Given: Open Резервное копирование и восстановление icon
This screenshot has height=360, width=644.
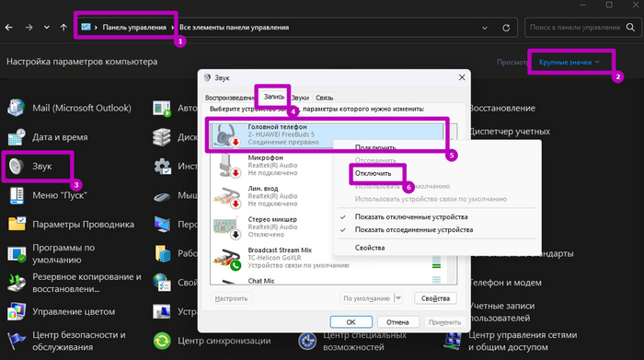Looking at the screenshot, I should pyautogui.click(x=17, y=283).
